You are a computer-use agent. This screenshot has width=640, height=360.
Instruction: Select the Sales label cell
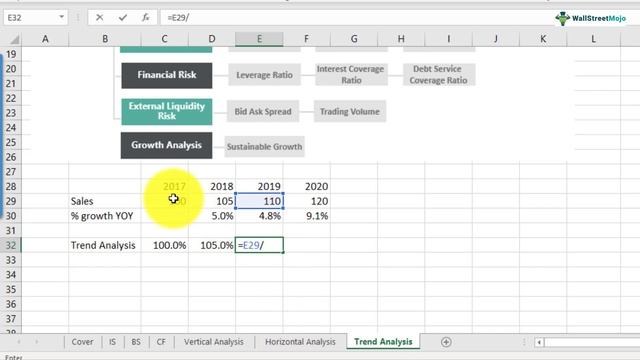click(x=105, y=201)
